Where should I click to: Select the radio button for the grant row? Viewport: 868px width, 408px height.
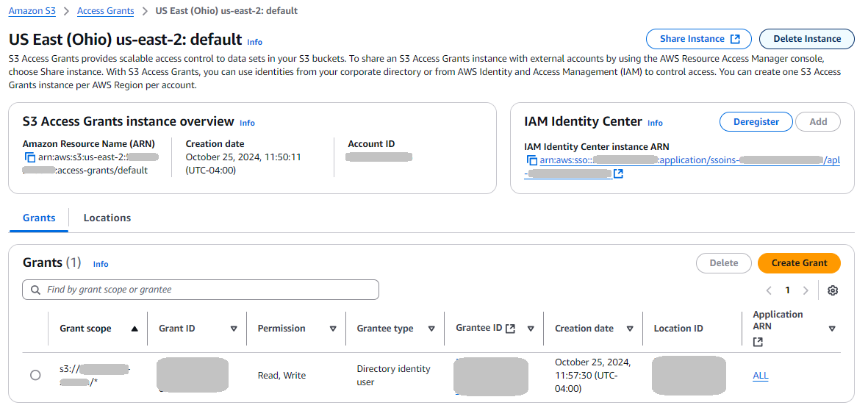[x=35, y=376]
